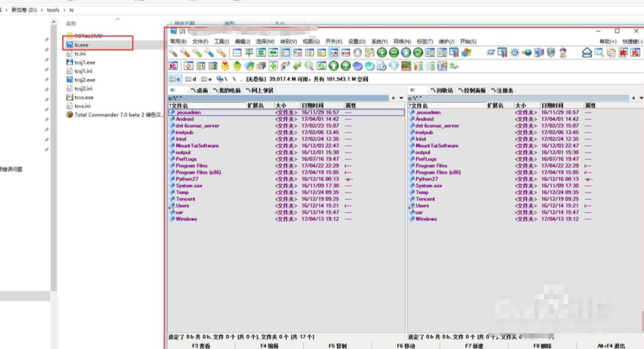Open right panel directory history dropdown arrow
The height and width of the screenshot is (349, 644).
tap(640, 98)
